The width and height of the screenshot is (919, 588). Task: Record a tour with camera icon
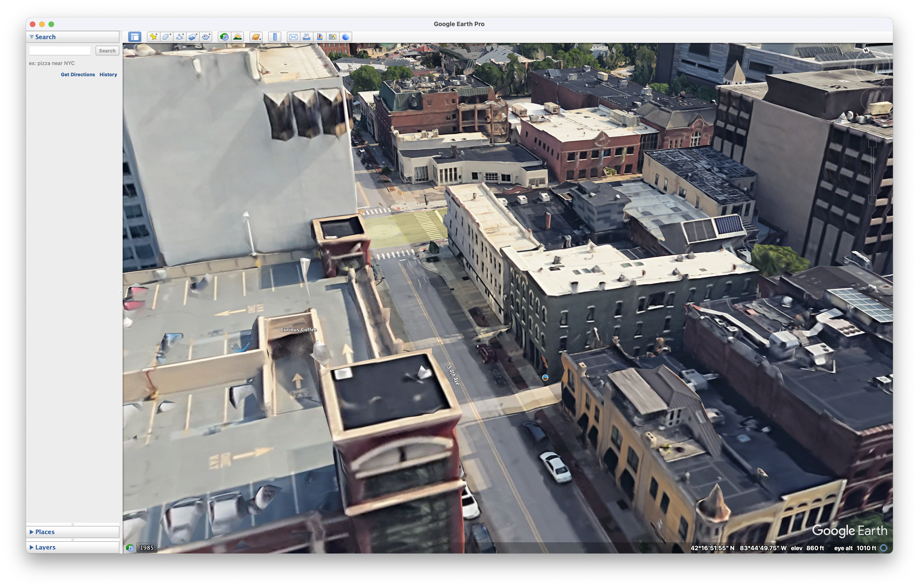tap(206, 37)
